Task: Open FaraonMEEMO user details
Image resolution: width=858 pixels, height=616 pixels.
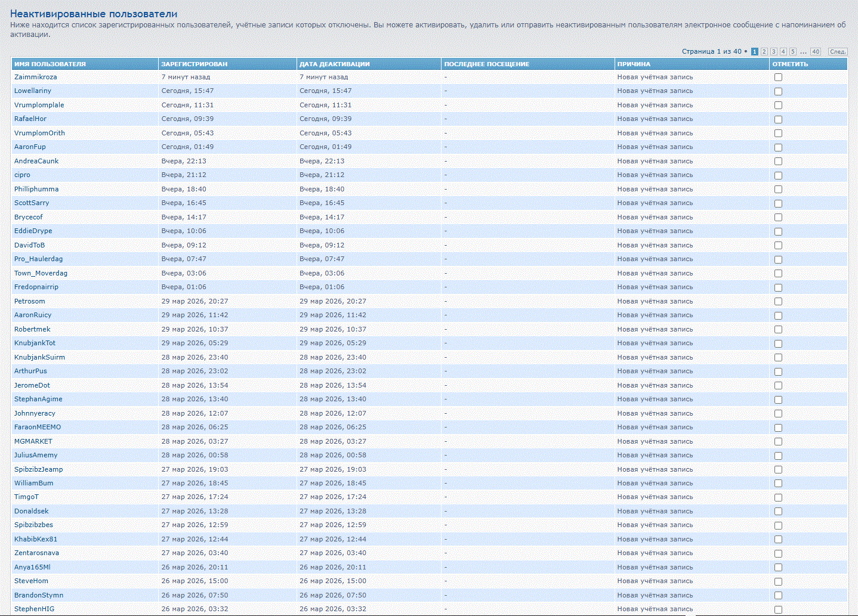Action: click(x=38, y=427)
